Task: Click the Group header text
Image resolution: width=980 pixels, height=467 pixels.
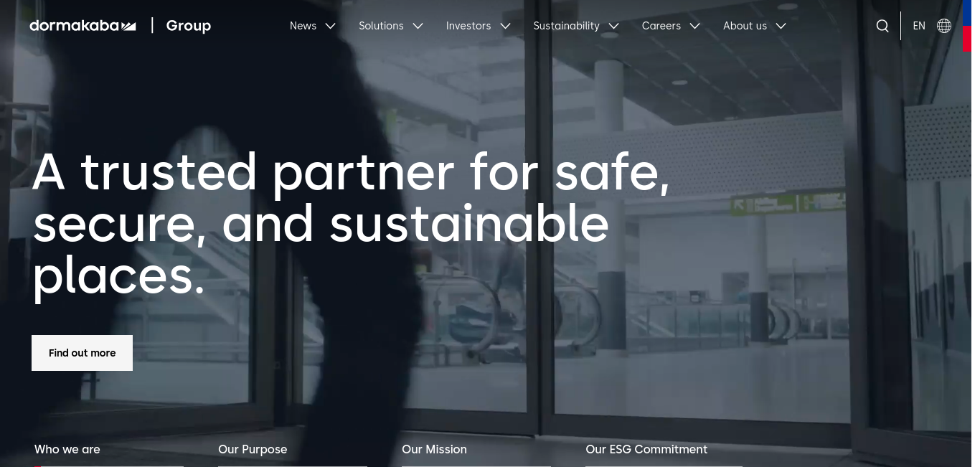Action: click(x=189, y=26)
